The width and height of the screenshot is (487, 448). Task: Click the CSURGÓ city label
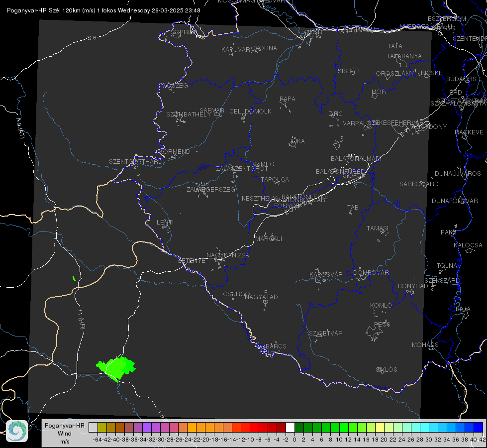(236, 294)
